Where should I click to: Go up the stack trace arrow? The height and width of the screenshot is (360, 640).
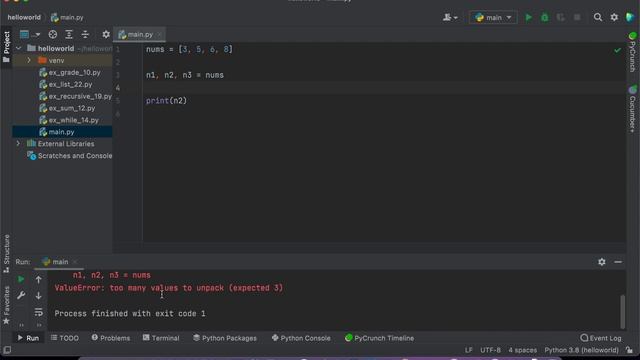(x=38, y=280)
